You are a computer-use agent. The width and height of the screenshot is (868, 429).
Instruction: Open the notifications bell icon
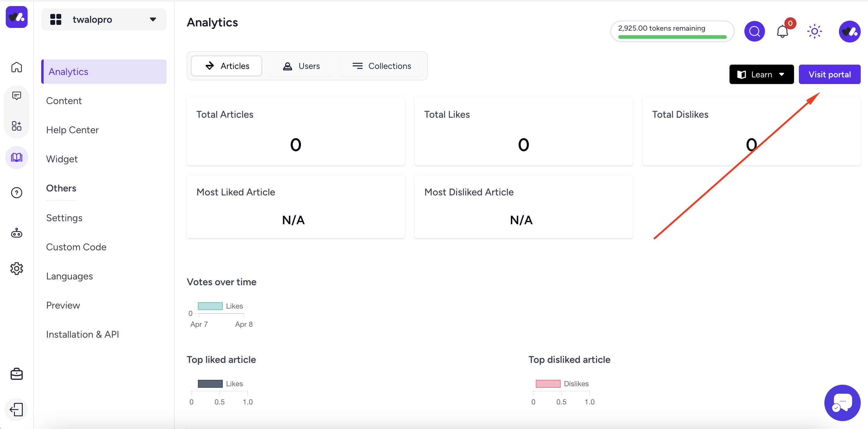click(x=783, y=32)
